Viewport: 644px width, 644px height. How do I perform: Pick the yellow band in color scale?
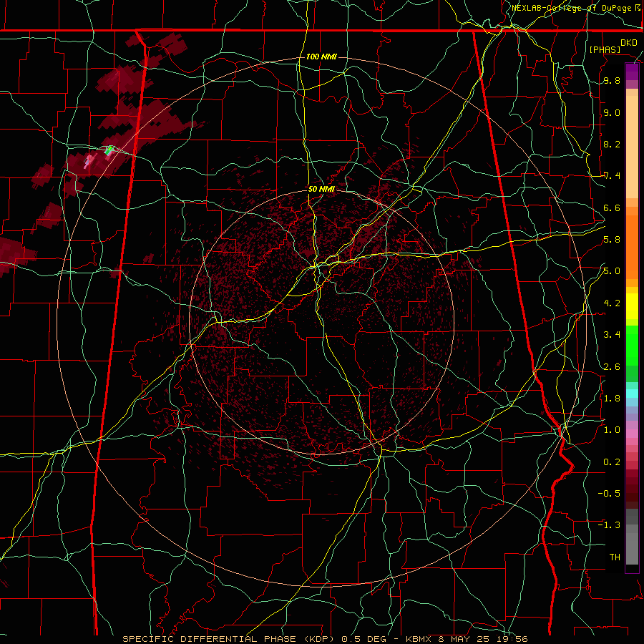coord(632,306)
